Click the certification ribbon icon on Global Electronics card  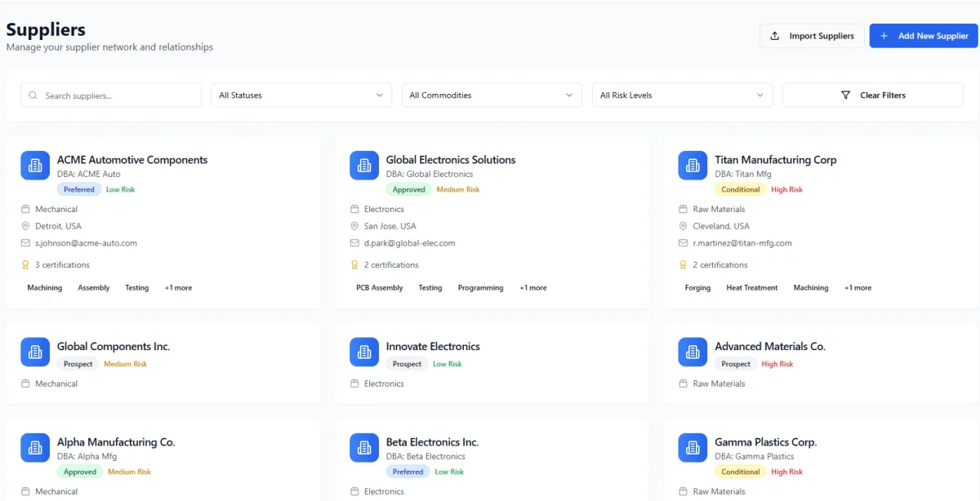354,265
